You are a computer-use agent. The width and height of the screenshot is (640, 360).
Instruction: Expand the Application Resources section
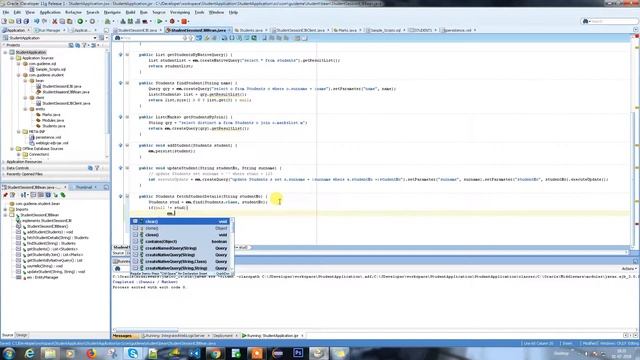pyautogui.click(x=4, y=162)
